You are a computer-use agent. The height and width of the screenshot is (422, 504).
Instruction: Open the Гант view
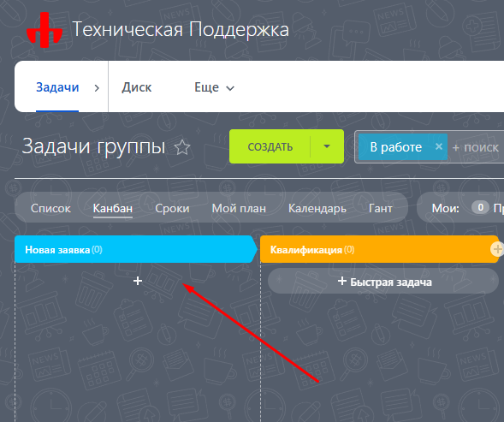tap(381, 208)
